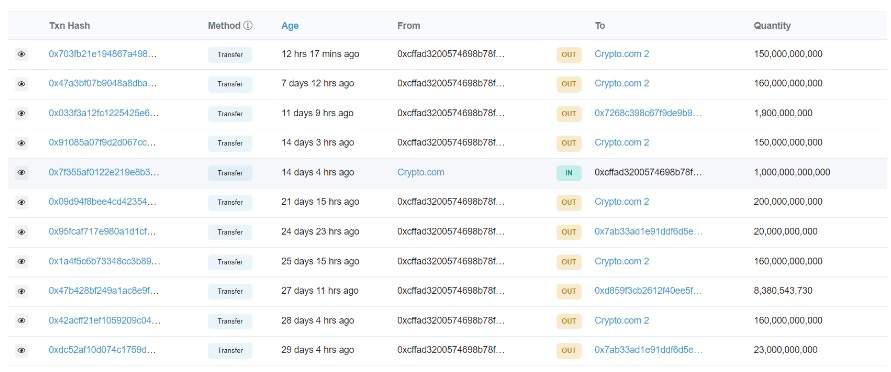Click the green IN direction badge
The width and height of the screenshot is (891, 372).
tap(569, 173)
